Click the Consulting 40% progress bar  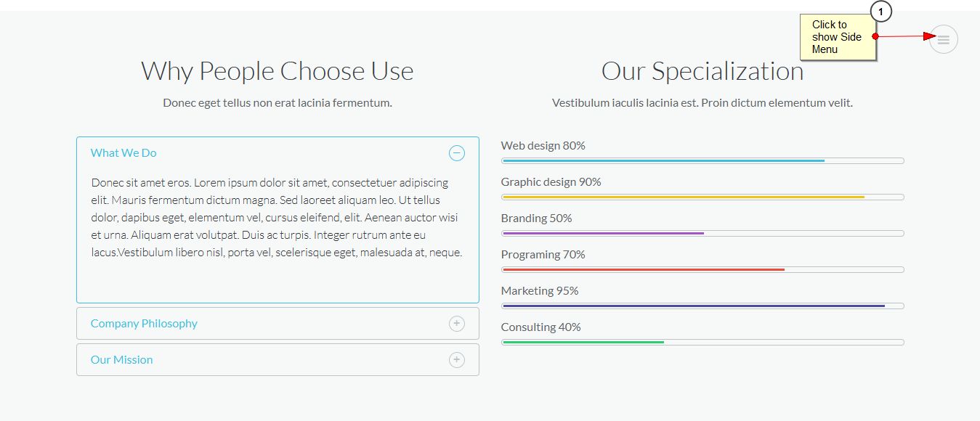pos(702,342)
